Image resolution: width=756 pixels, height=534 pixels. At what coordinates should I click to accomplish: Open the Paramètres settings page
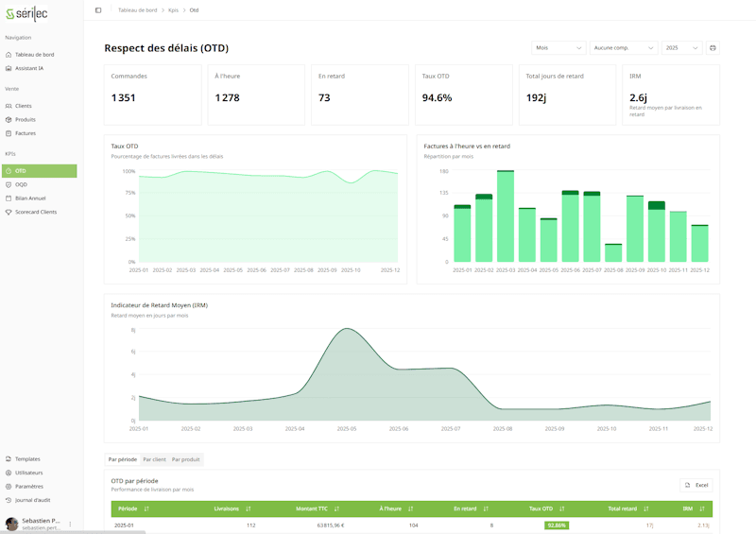(x=28, y=487)
